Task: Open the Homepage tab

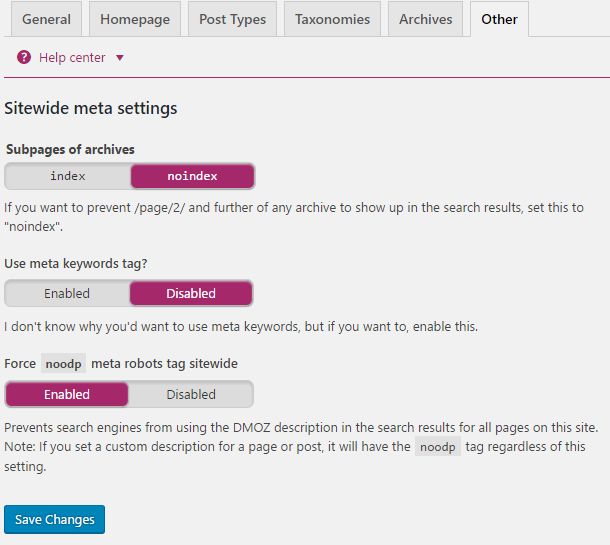Action: 130,19
